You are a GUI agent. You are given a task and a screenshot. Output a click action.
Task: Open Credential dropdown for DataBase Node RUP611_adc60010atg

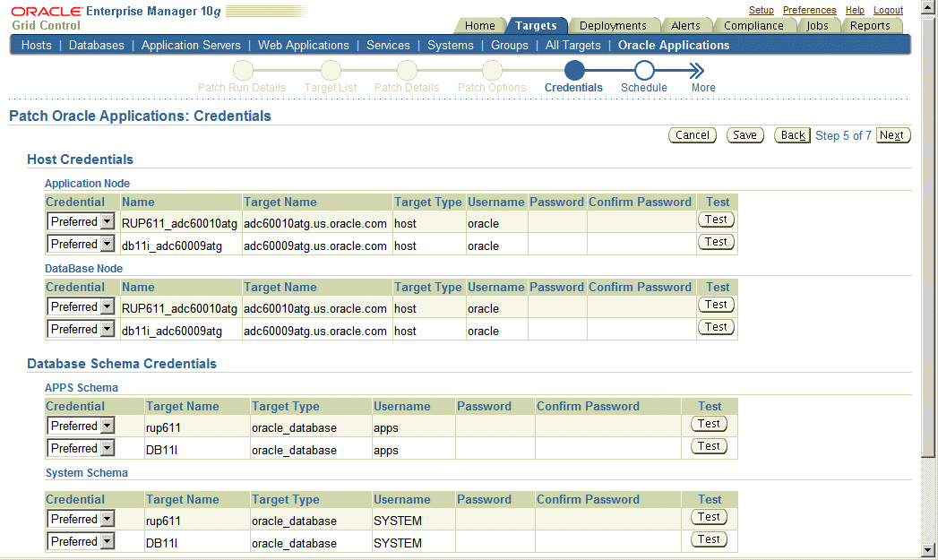point(81,307)
